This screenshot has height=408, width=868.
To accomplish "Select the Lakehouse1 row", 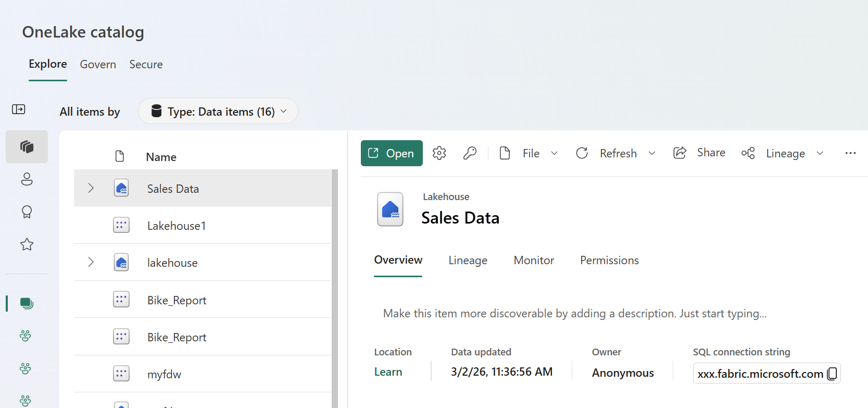I will click(x=203, y=225).
